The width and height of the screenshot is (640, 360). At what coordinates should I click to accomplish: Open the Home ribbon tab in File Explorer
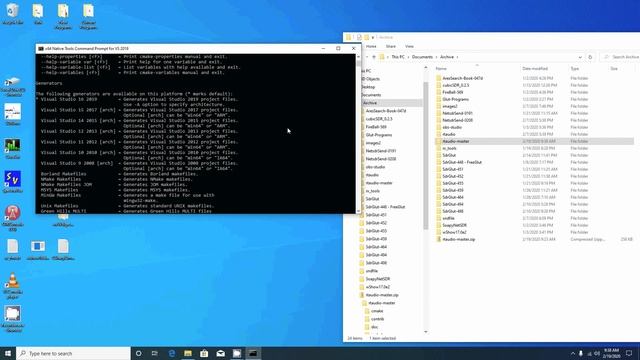click(x=371, y=47)
